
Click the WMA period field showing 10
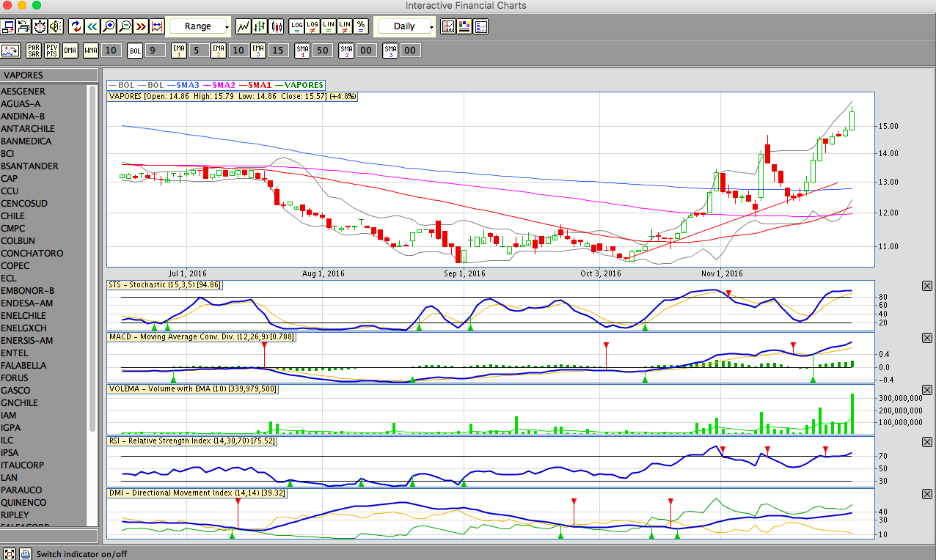111,51
